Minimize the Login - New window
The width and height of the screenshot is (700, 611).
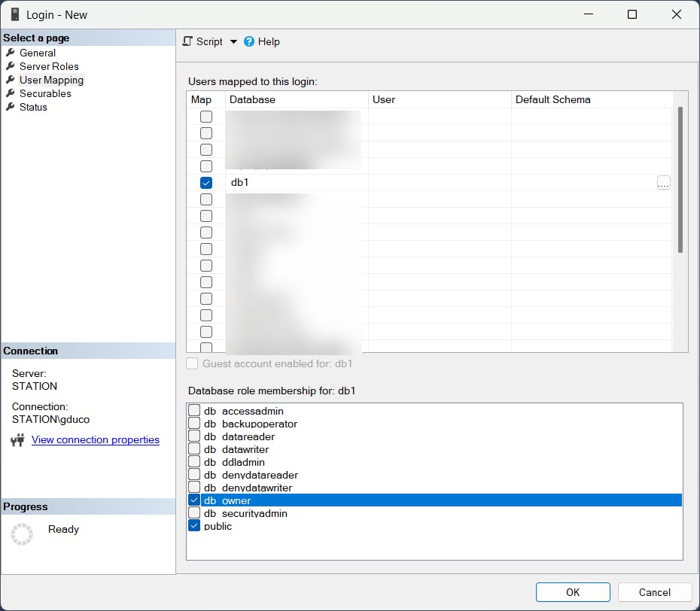coord(589,14)
